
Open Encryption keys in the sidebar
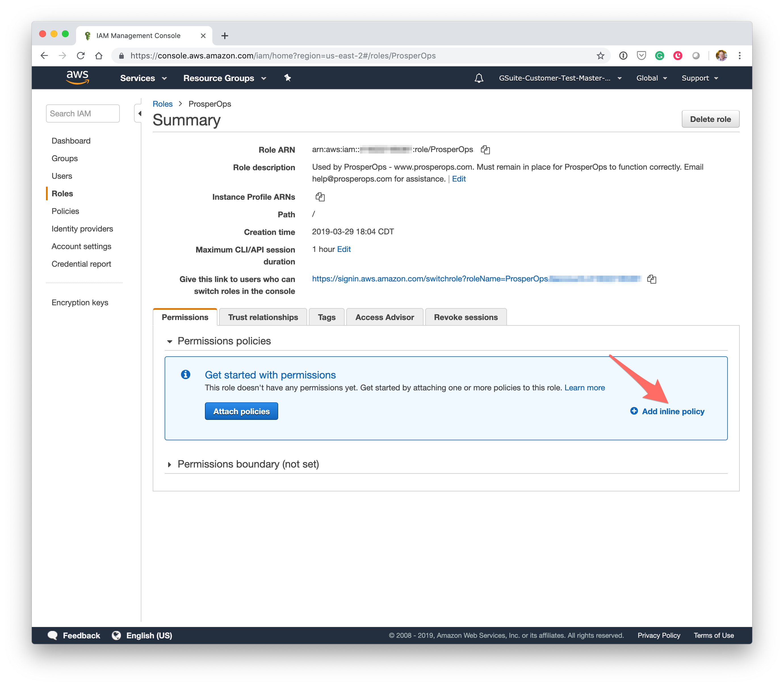[x=80, y=302]
